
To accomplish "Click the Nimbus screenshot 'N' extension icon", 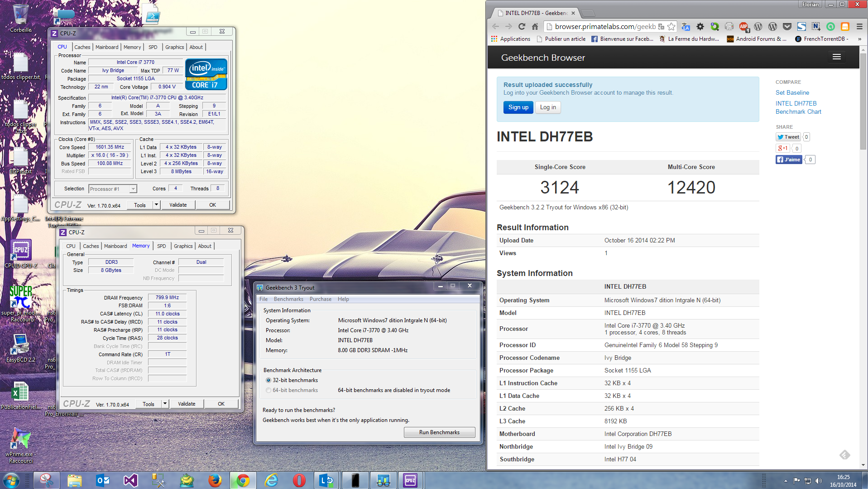I will coord(816,27).
